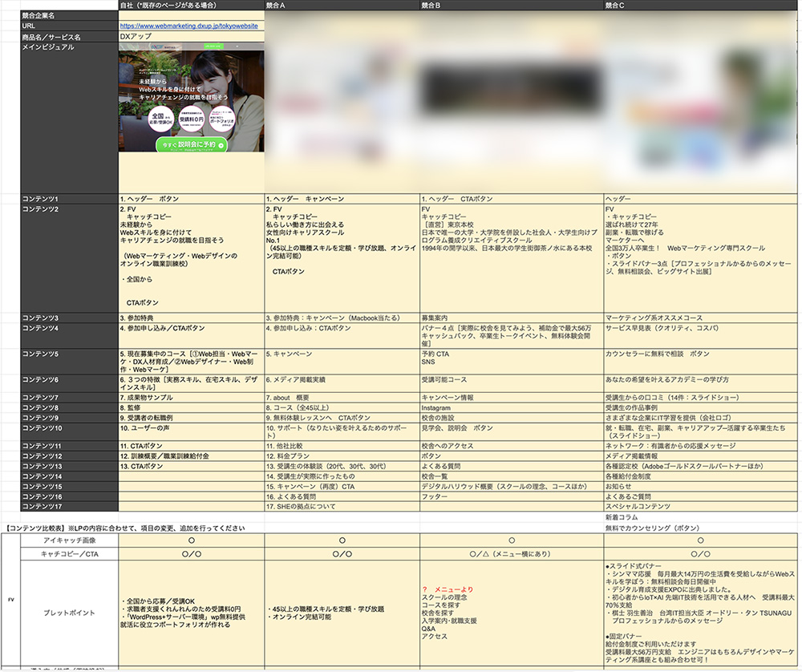Click the 'アイキャッチ画像' comparison row label
Screen dimensions: 802x672
pos(70,540)
